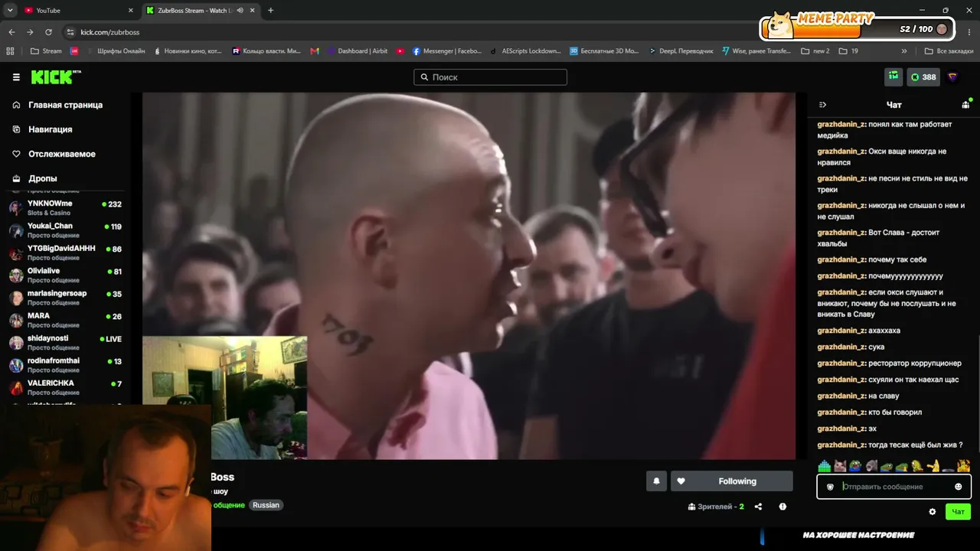
Task: Open the Messenger | Facebook bookmark
Action: click(x=447, y=51)
